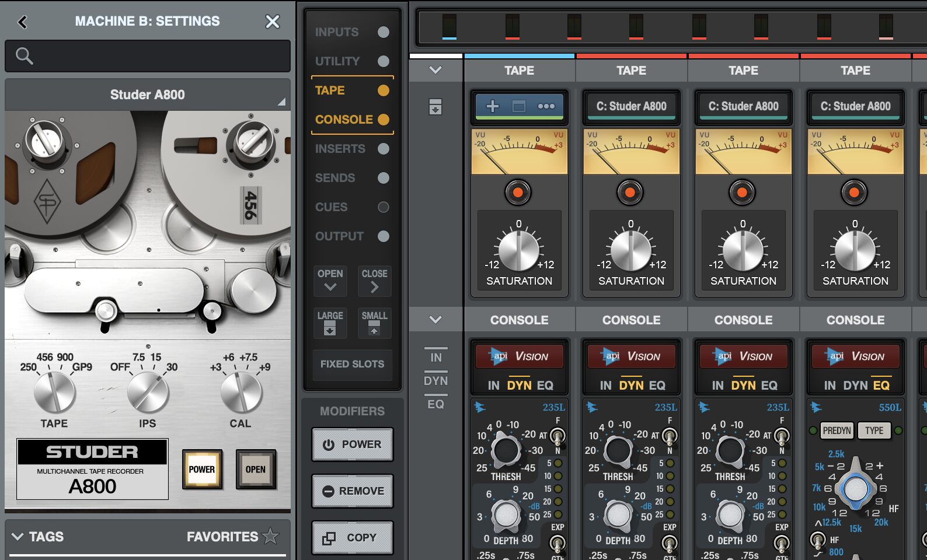The width and height of the screenshot is (927, 560).
Task: Adjust the IPS tape speed knob
Action: click(x=148, y=391)
